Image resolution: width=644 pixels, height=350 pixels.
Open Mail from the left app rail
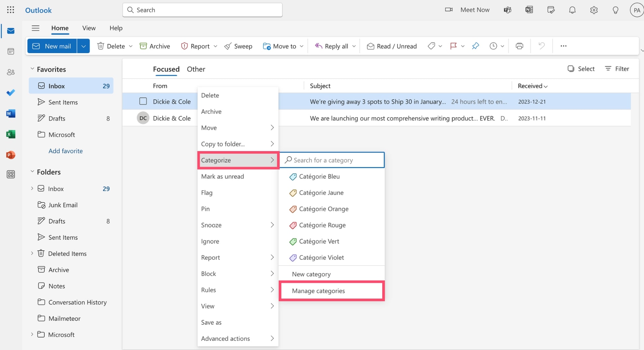(x=11, y=31)
